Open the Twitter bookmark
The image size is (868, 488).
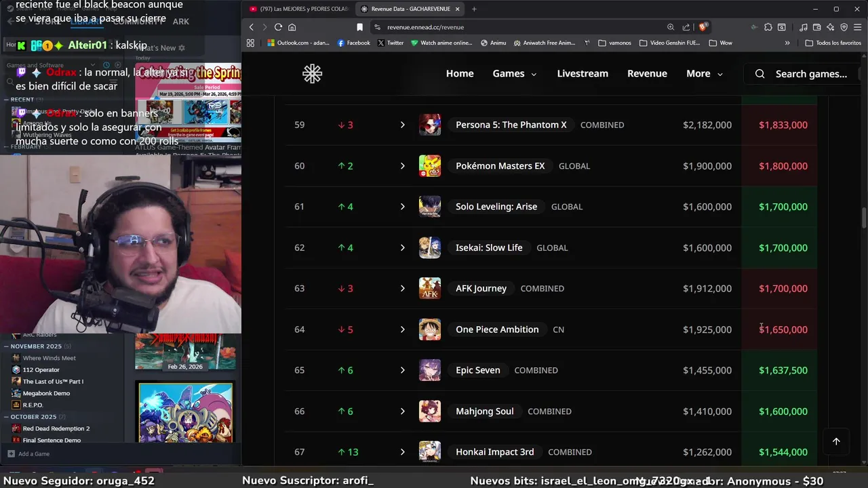pos(391,43)
